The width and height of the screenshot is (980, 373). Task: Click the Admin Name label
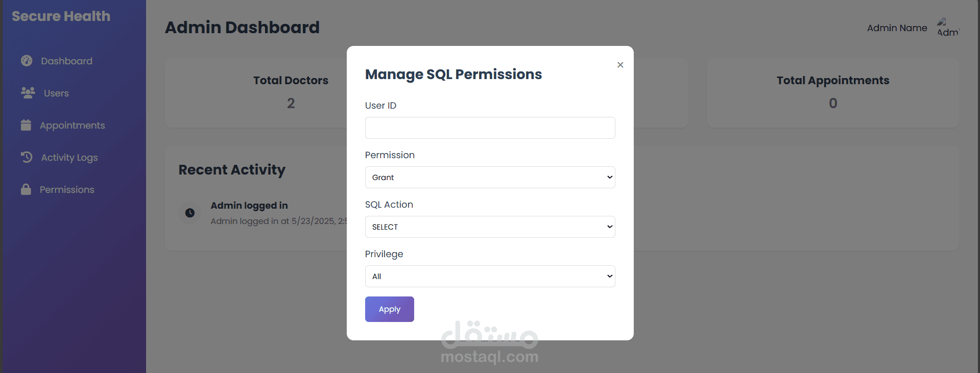(x=897, y=28)
